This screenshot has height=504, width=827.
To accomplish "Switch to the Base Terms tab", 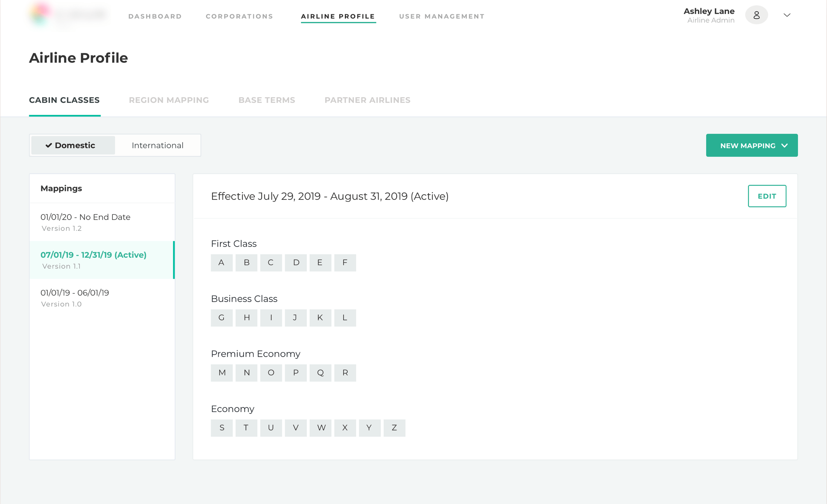I will (x=267, y=100).
